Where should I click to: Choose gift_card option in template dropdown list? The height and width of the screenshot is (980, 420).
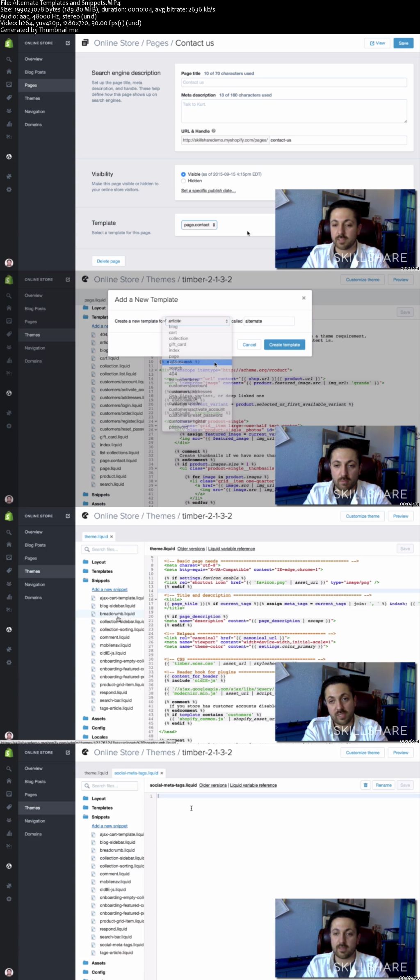click(x=177, y=344)
